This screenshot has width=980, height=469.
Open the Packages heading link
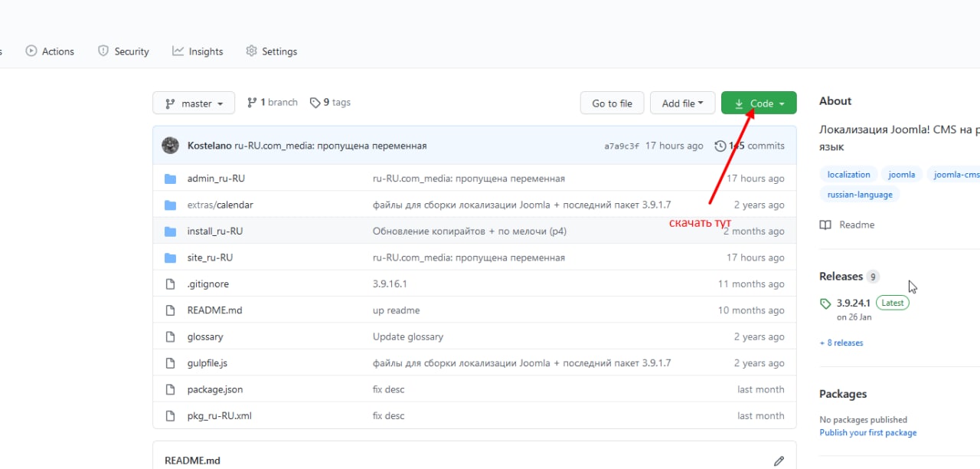click(843, 394)
